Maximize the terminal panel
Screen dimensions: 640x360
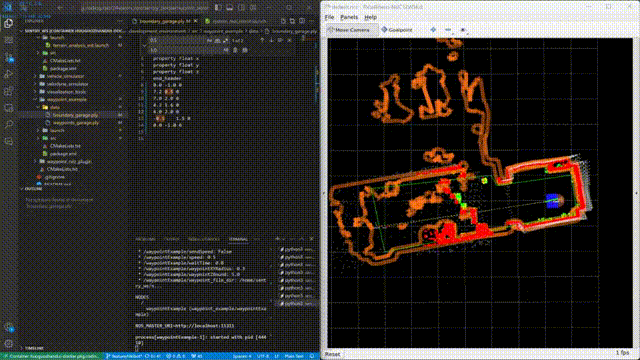click(x=302, y=239)
